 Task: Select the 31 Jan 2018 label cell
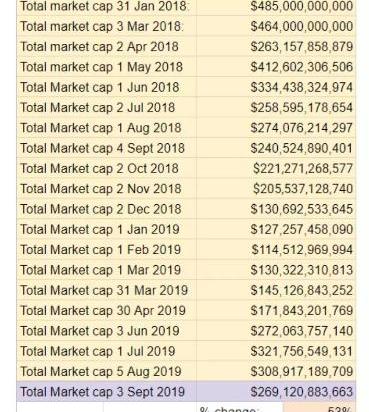tap(107, 7)
